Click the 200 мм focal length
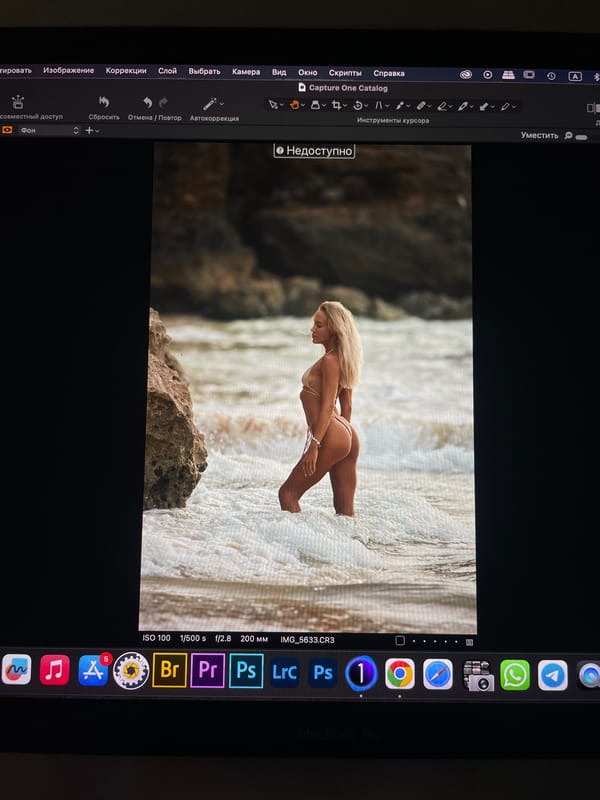Image resolution: width=600 pixels, height=800 pixels. click(254, 639)
